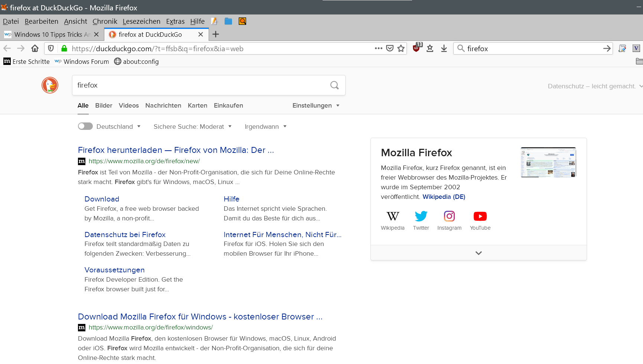This screenshot has width=643, height=364.
Task: Open the Sichere Suche: Moderat dropdown
Action: coord(192,127)
